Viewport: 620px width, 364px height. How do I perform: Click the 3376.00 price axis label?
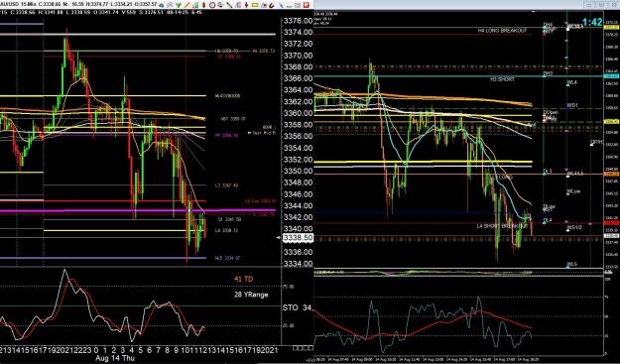299,21
